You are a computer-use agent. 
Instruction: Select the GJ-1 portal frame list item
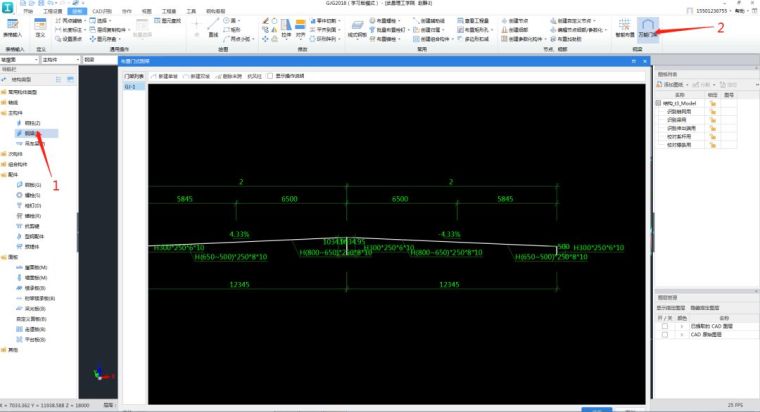[x=131, y=87]
